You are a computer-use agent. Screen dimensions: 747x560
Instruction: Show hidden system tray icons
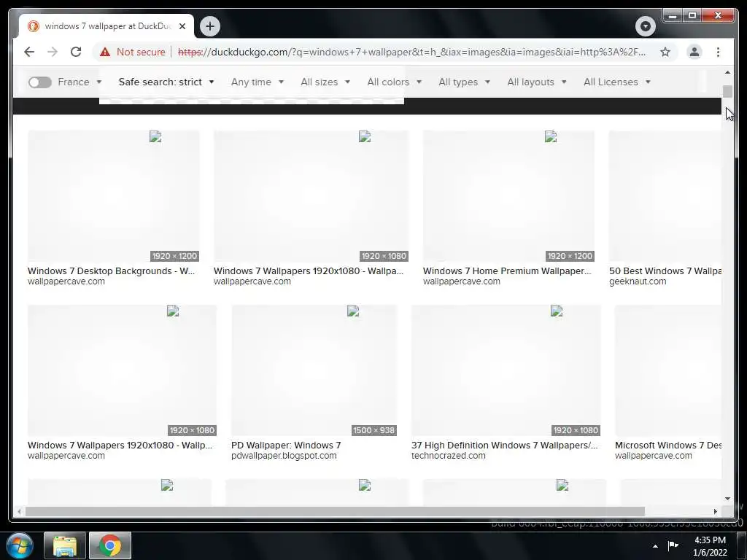click(x=655, y=546)
